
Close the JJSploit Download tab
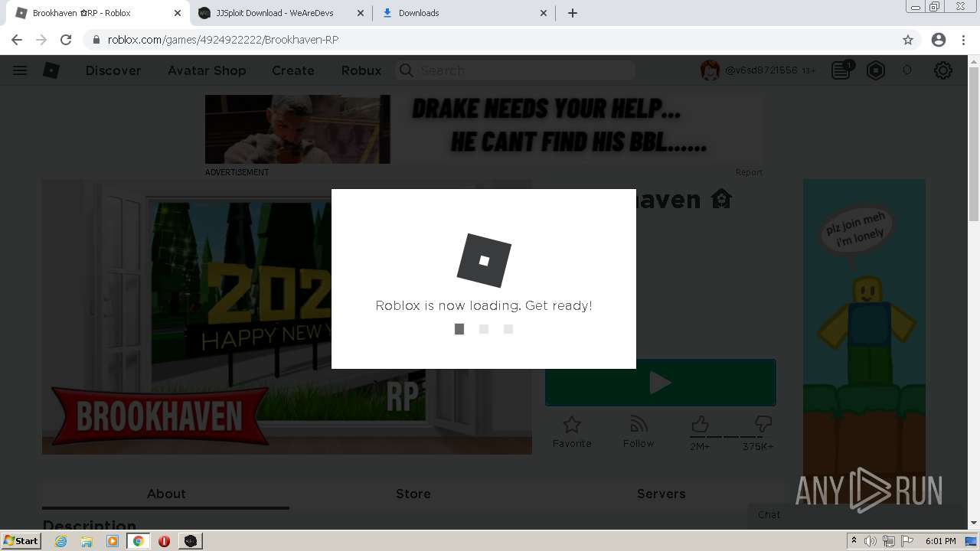[361, 13]
